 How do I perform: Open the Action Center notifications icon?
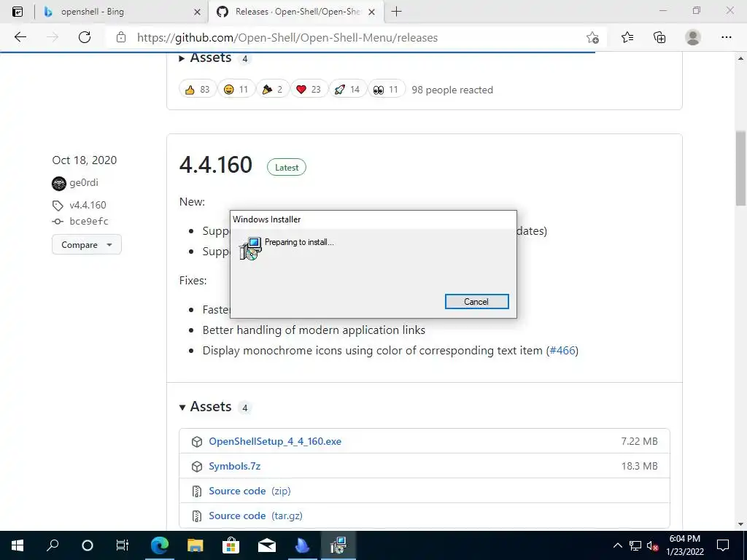[x=723, y=545]
